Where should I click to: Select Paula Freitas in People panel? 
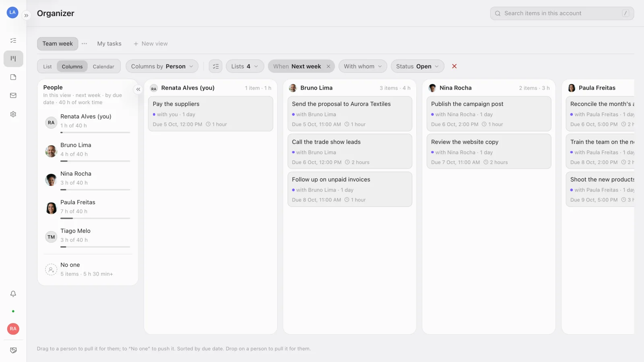(x=88, y=208)
